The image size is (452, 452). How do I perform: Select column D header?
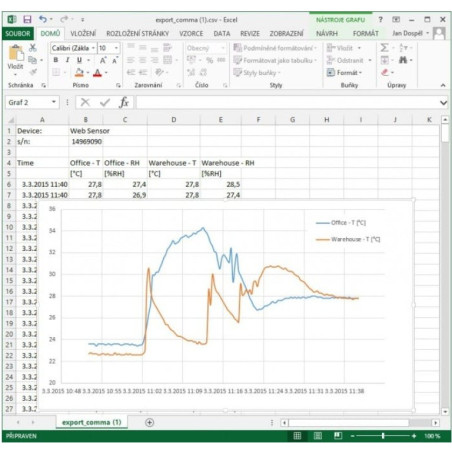[174, 119]
